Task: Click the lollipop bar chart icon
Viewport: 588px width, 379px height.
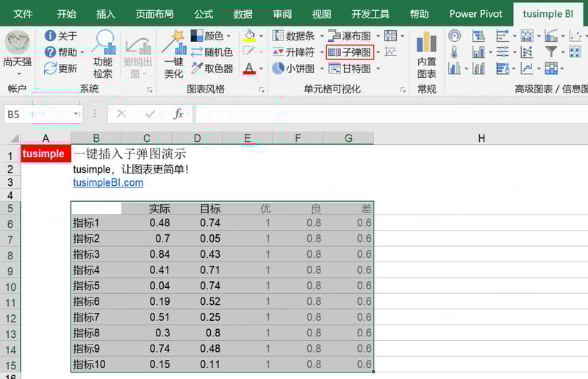Action: pyautogui.click(x=502, y=36)
